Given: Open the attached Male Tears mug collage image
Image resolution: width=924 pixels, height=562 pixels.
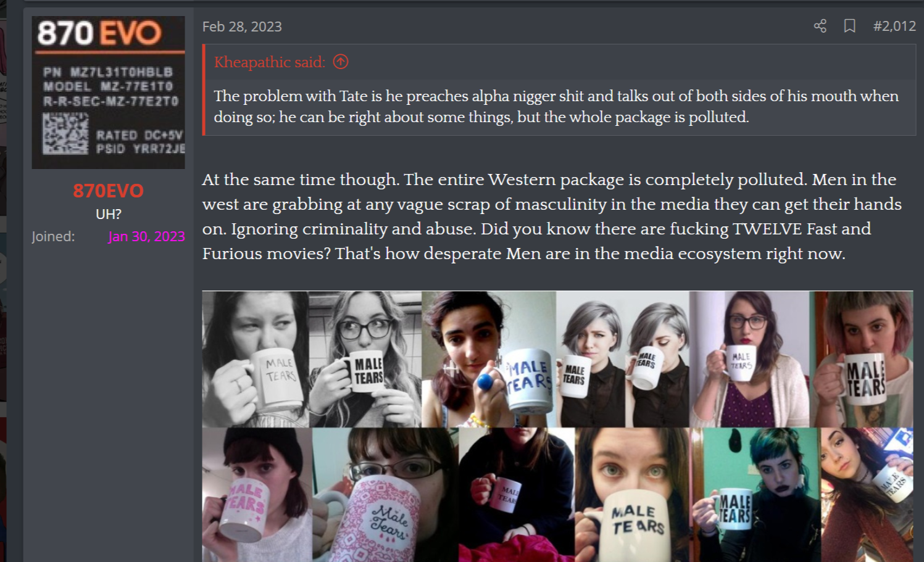Looking at the screenshot, I should point(557,426).
